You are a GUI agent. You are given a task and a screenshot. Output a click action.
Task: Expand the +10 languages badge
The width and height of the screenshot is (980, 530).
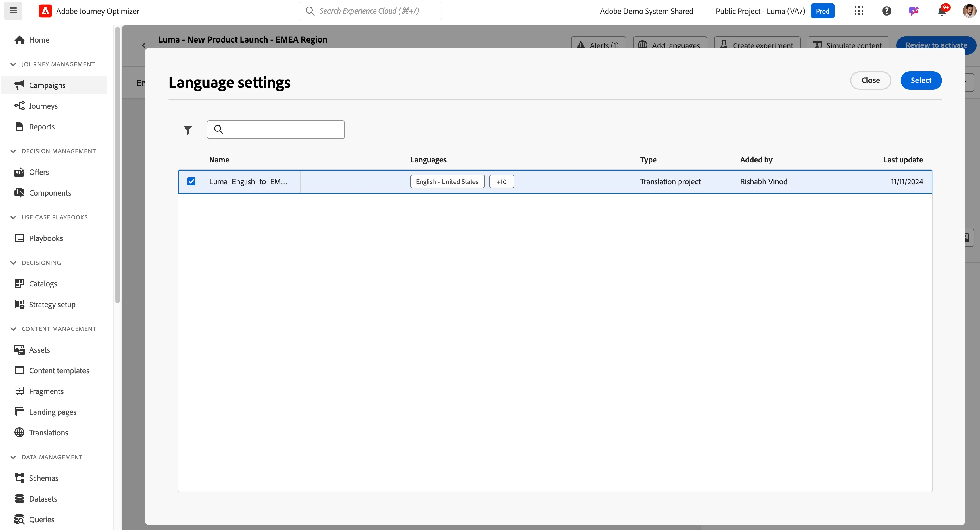pos(501,182)
